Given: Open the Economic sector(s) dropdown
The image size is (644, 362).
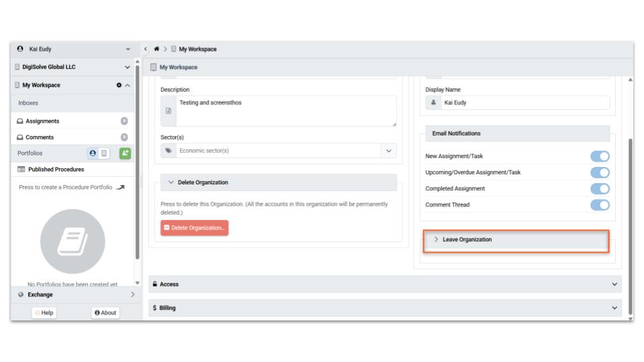Looking at the screenshot, I should (389, 151).
